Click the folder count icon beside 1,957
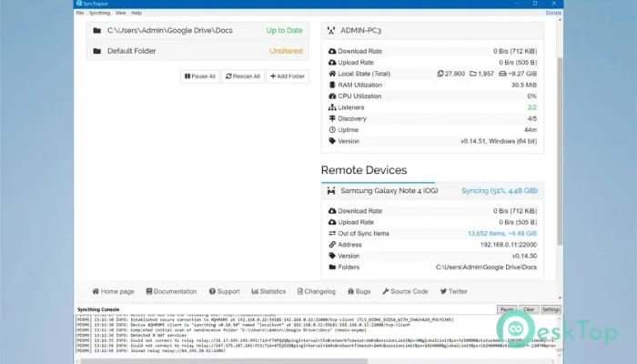Viewport: 637px width, 364px height. 473,74
